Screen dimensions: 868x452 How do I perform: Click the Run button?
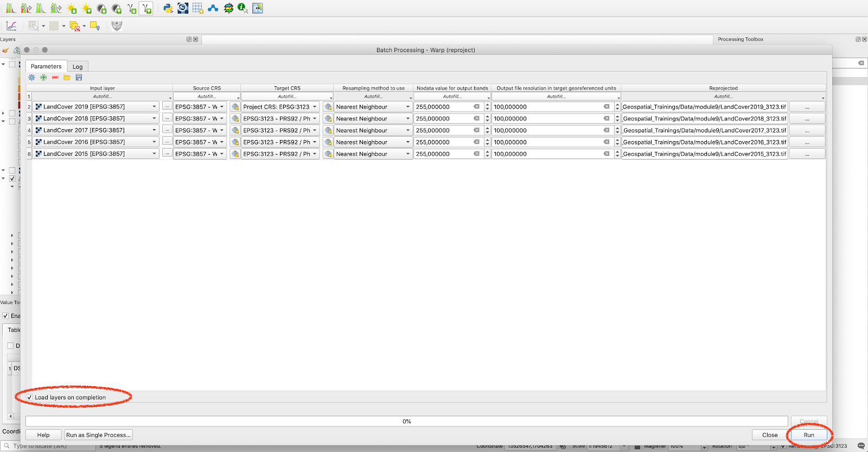[809, 435]
